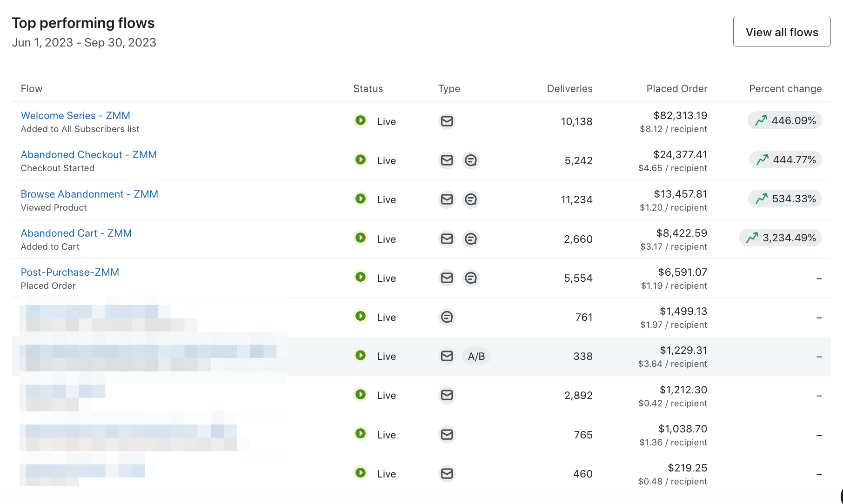Click the A/B badge in the 338 deliveries row

click(x=476, y=356)
